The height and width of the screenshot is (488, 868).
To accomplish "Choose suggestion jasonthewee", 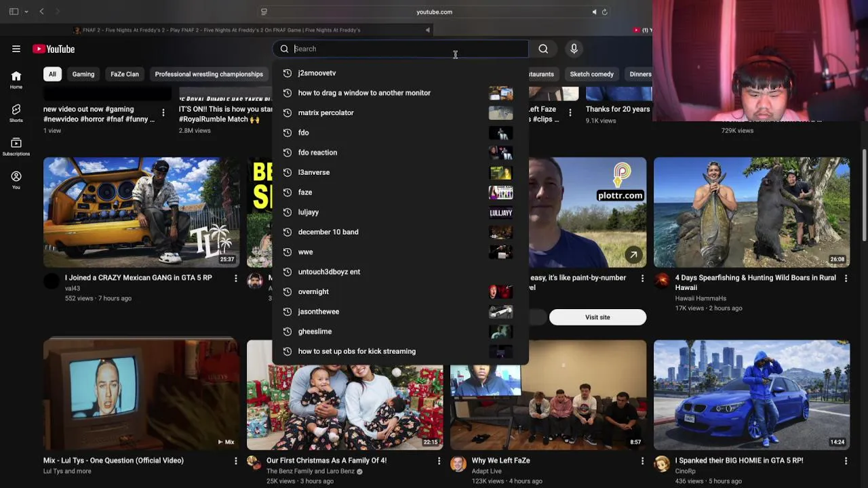I will 400,311.
